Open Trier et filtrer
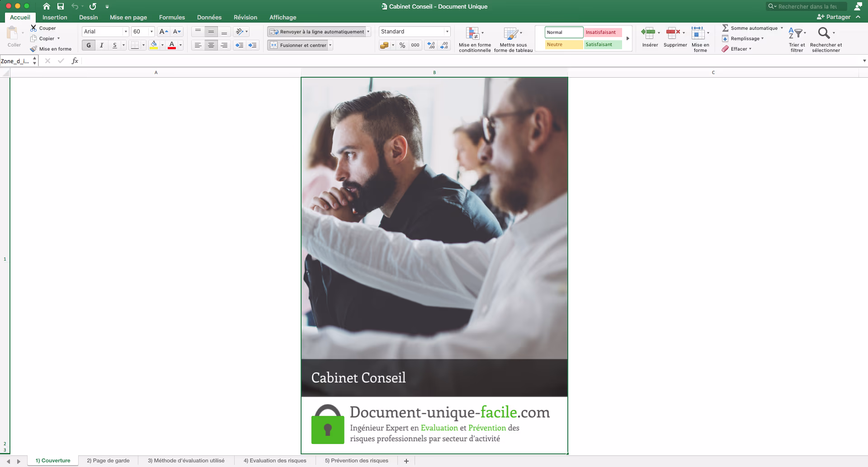The width and height of the screenshot is (868, 467). [797, 40]
